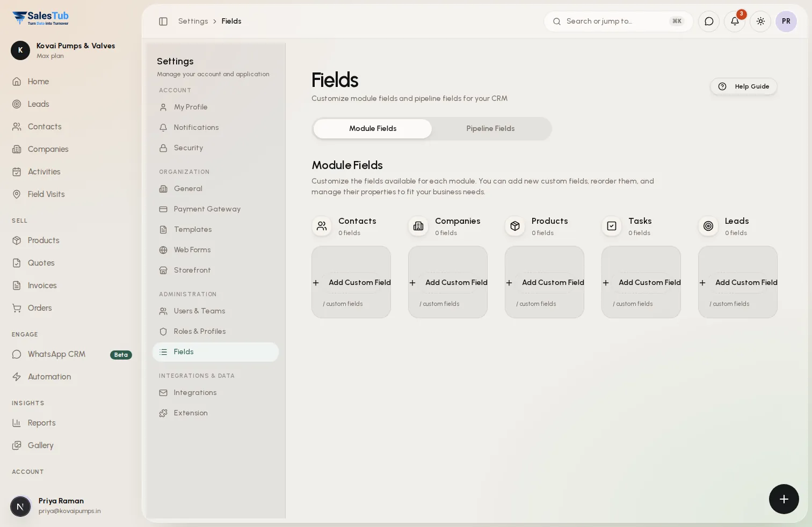Open Roles & Profiles settings
This screenshot has height=527, width=812.
[215, 332]
